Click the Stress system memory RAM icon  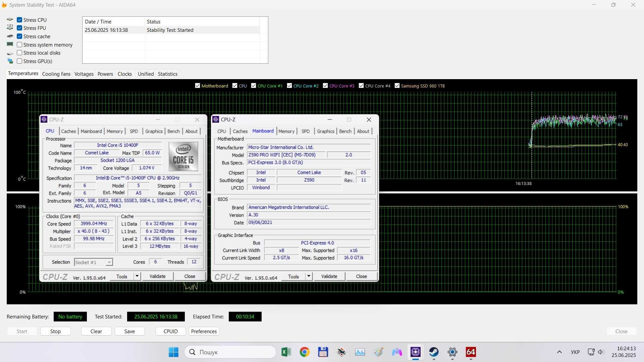pyautogui.click(x=10, y=44)
